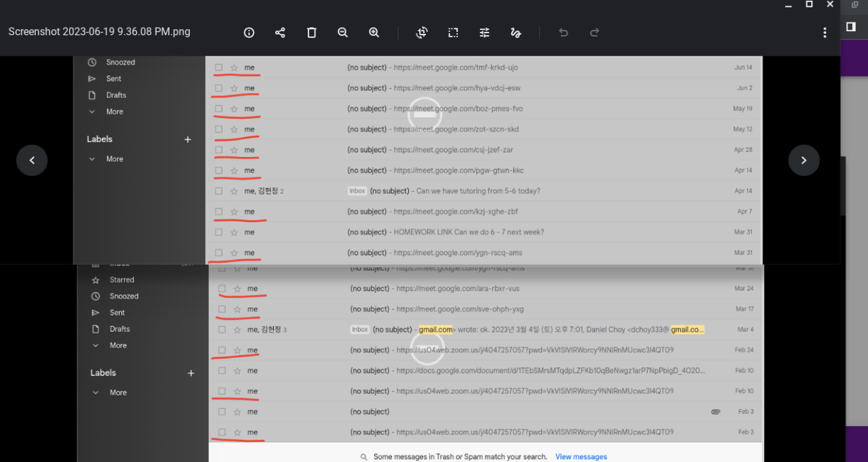Click the Mar 24 date
This screenshot has width=868, height=462.
tap(744, 289)
